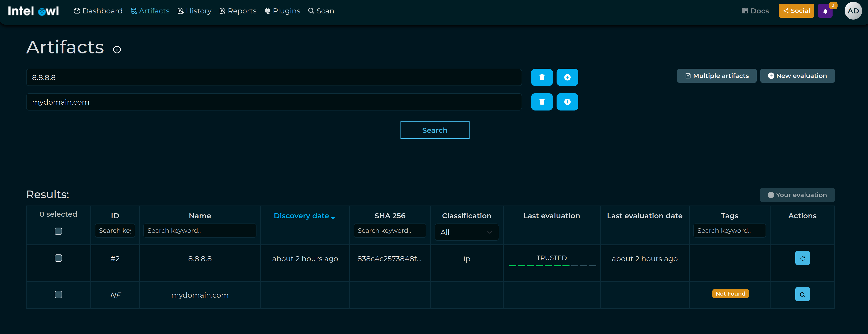This screenshot has width=868, height=334.
Task: Toggle the select-all checkbox in table header
Action: (58, 231)
